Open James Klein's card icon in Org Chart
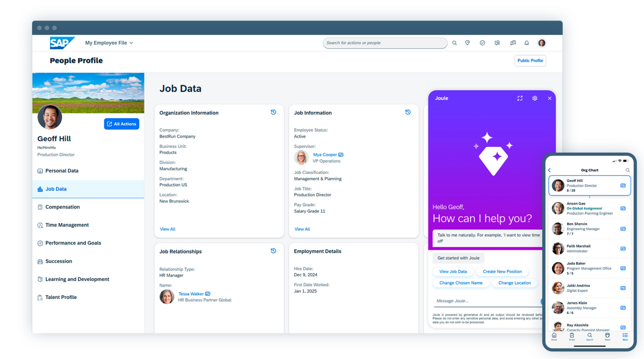Image resolution: width=644 pixels, height=359 pixels. point(623,308)
